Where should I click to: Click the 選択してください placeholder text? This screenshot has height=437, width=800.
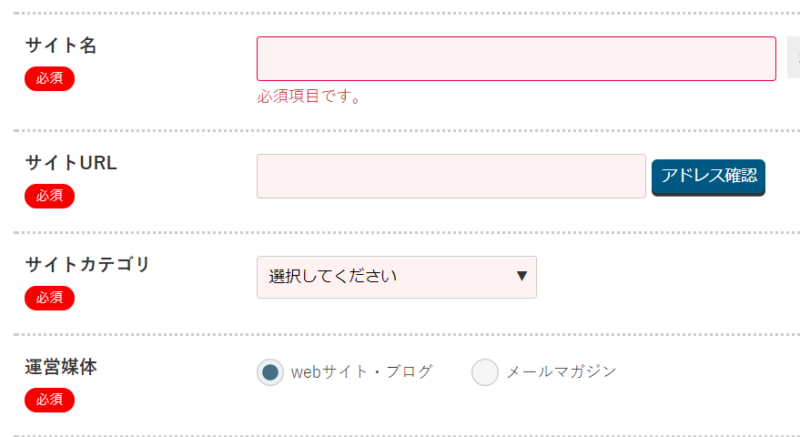(x=333, y=277)
